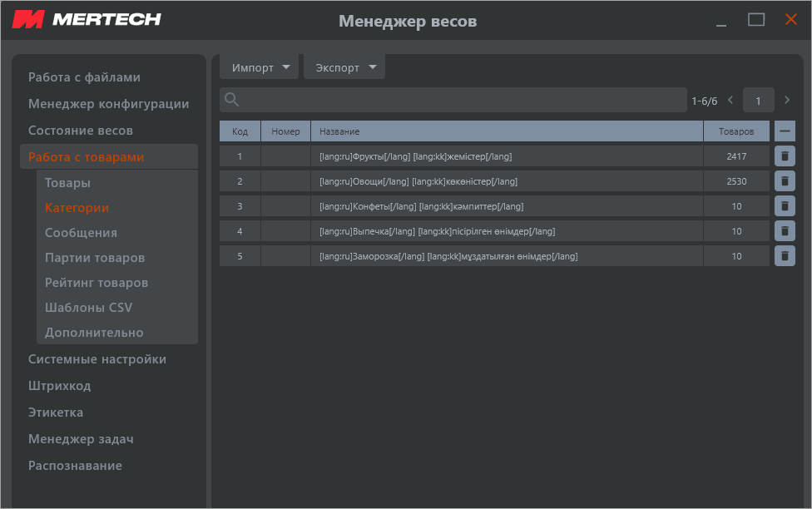The image size is (812, 509).
Task: Click the 2417 products count cell
Action: point(736,156)
